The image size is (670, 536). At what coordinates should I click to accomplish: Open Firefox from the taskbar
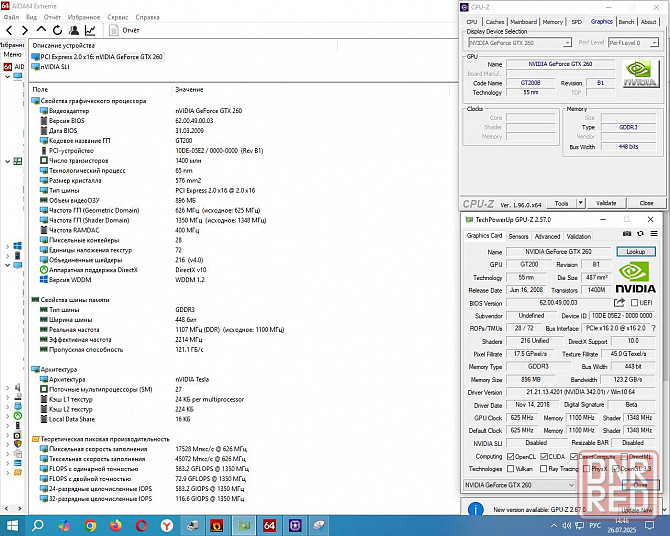[x=115, y=525]
